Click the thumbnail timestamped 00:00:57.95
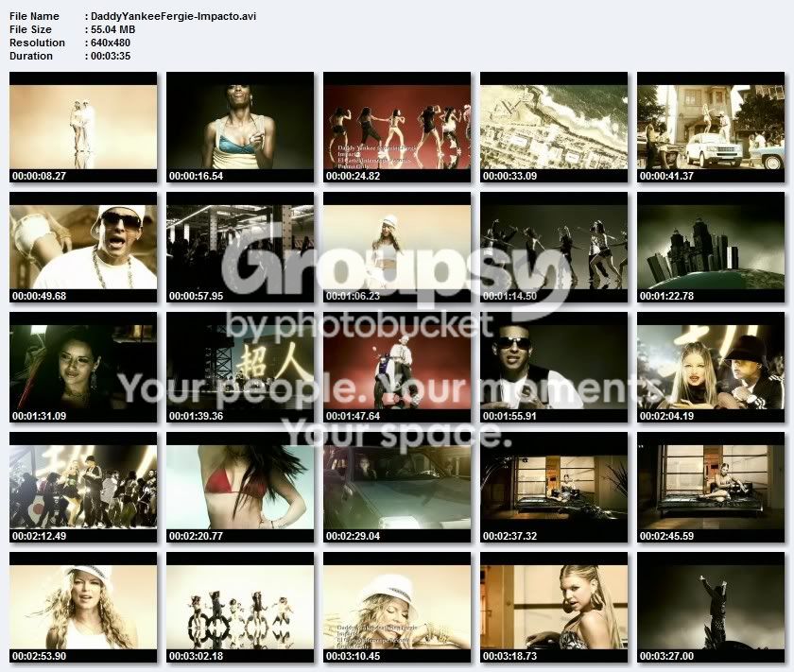The image size is (794, 672). click(x=240, y=247)
